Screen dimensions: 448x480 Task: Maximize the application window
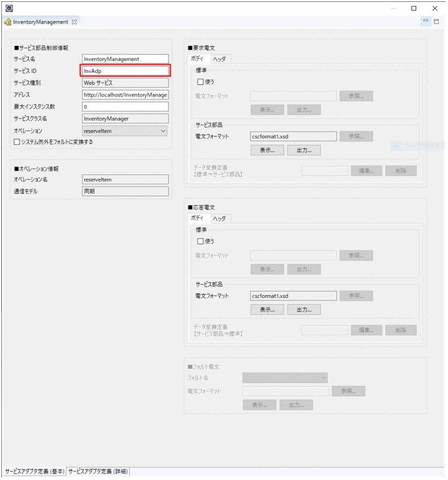pos(414,9)
